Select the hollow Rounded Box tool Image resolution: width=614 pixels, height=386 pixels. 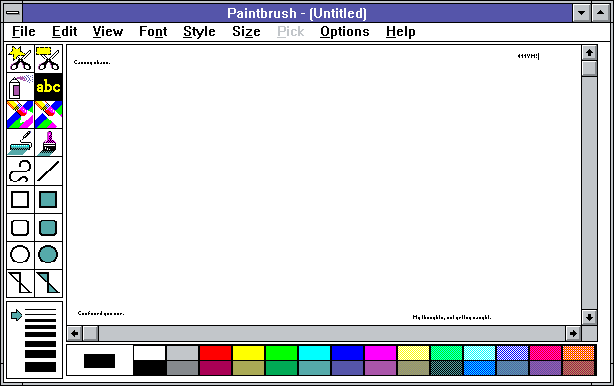click(20, 227)
